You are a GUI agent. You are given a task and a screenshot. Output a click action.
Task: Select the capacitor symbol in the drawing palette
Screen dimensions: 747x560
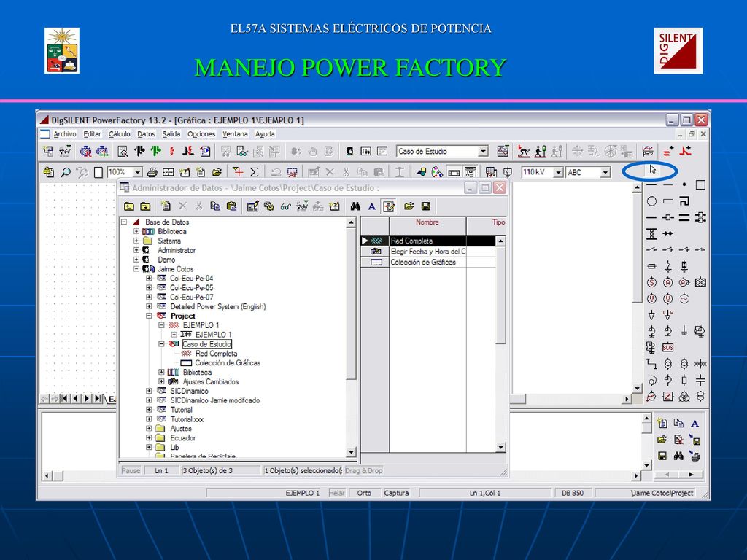[700, 380]
